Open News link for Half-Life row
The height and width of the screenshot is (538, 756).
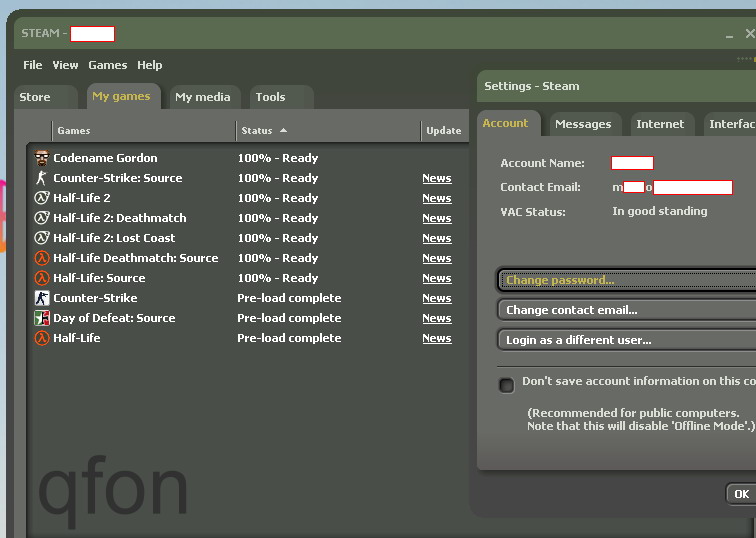point(437,338)
